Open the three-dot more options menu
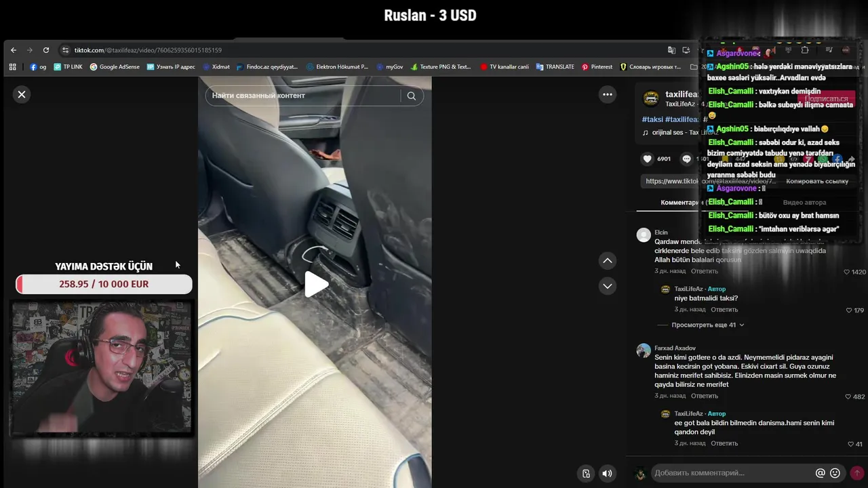Image resolution: width=868 pixels, height=488 pixels. point(608,94)
